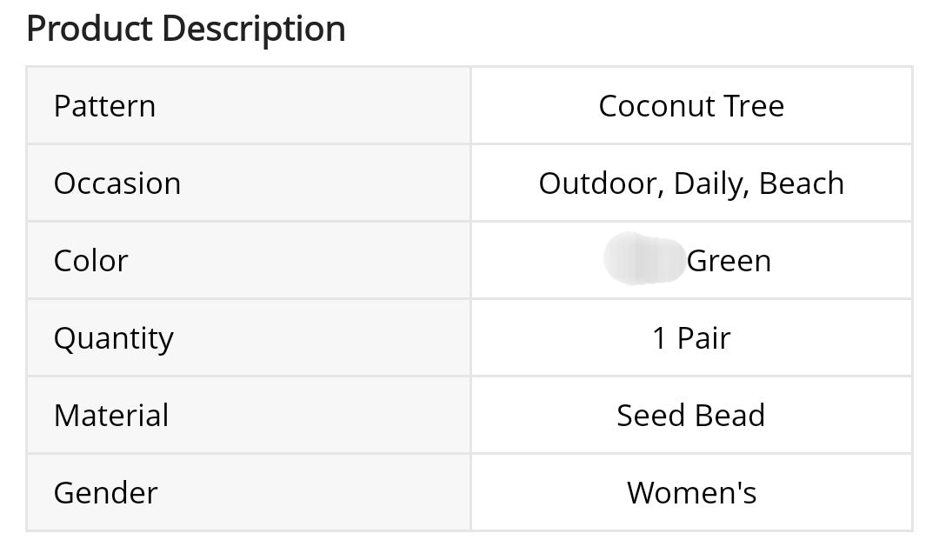Viewport: 939px width, 560px height.
Task: Click the numeral "1" in Quantity value
Action: click(660, 338)
